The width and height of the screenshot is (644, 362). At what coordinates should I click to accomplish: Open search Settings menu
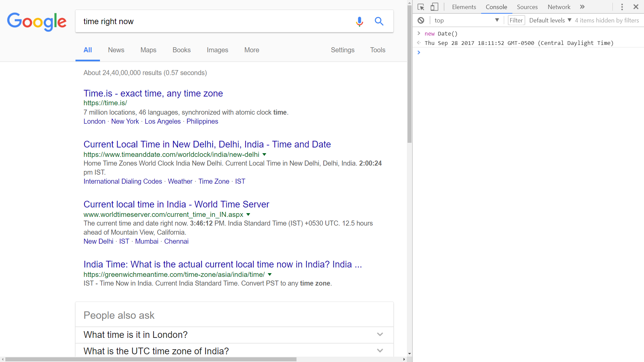342,50
